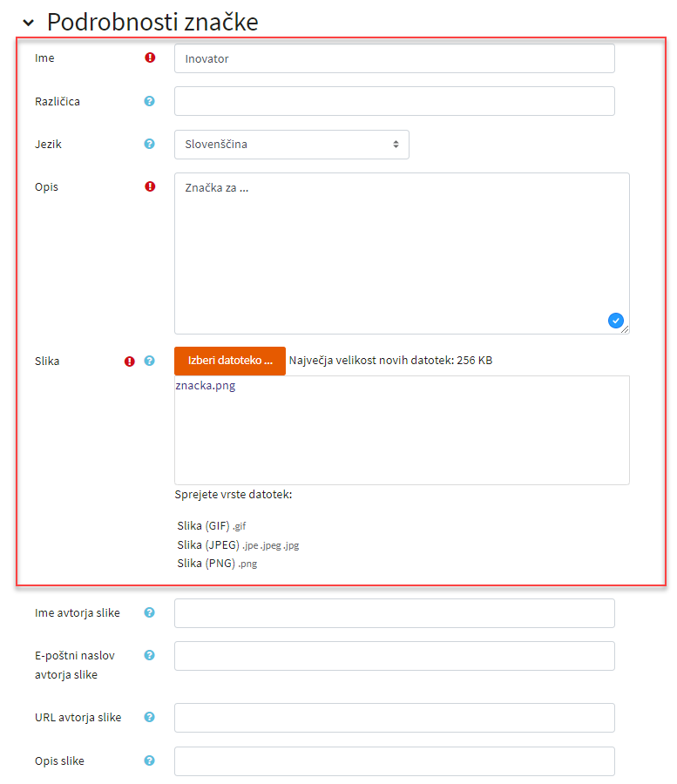Click the 'Največja velikost novih datotek: 256 KB' text

[390, 361]
